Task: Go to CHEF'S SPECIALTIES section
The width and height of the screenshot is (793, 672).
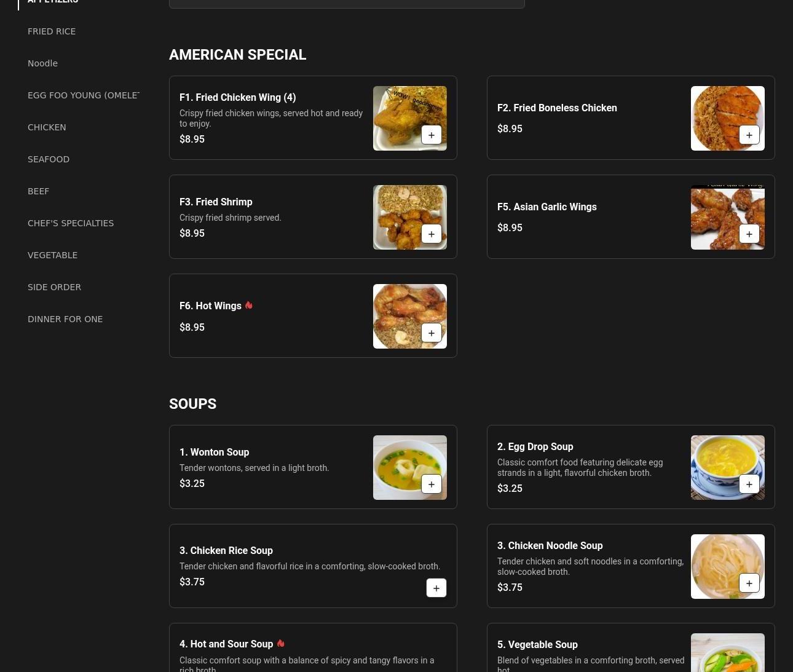Action: (x=71, y=223)
